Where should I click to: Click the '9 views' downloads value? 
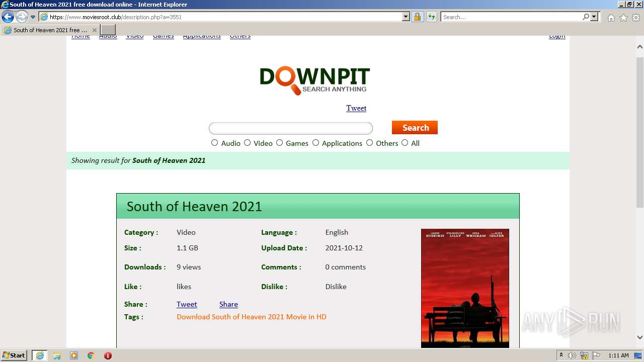[189, 267]
